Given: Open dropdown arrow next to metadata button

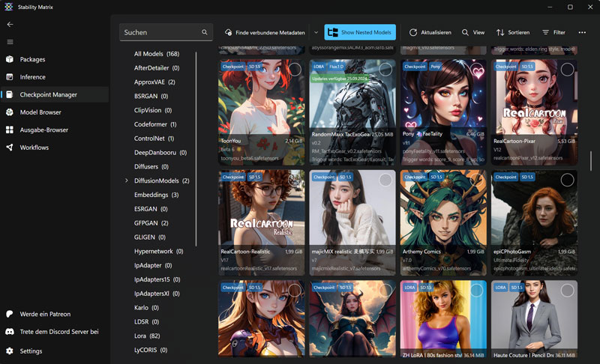Looking at the screenshot, I should pyautogui.click(x=316, y=33).
